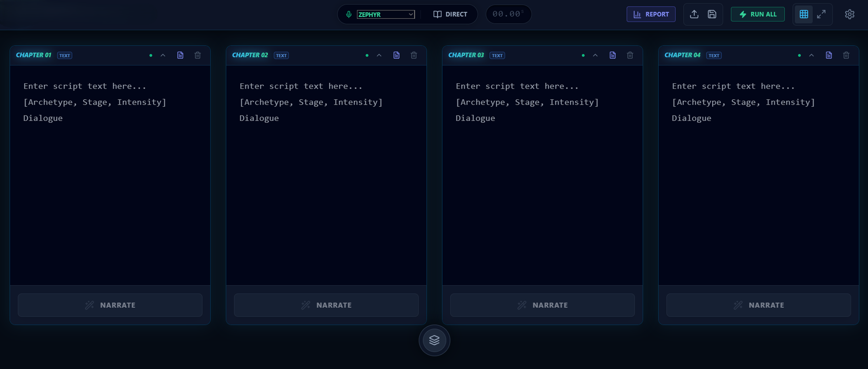Click the CHAPTER 03 title label
868x369 pixels.
point(466,55)
